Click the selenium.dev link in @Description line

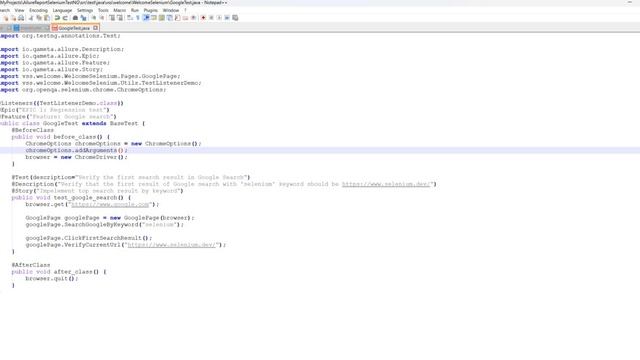tap(386, 184)
